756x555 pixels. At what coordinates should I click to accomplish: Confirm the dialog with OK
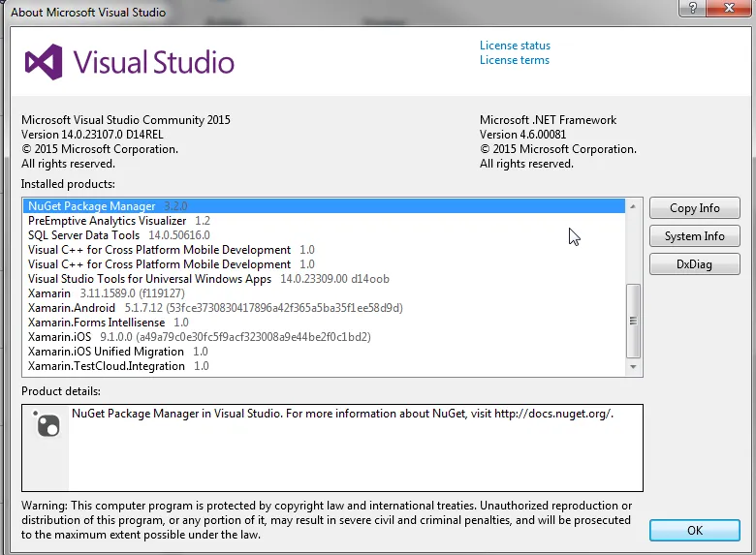click(x=694, y=530)
